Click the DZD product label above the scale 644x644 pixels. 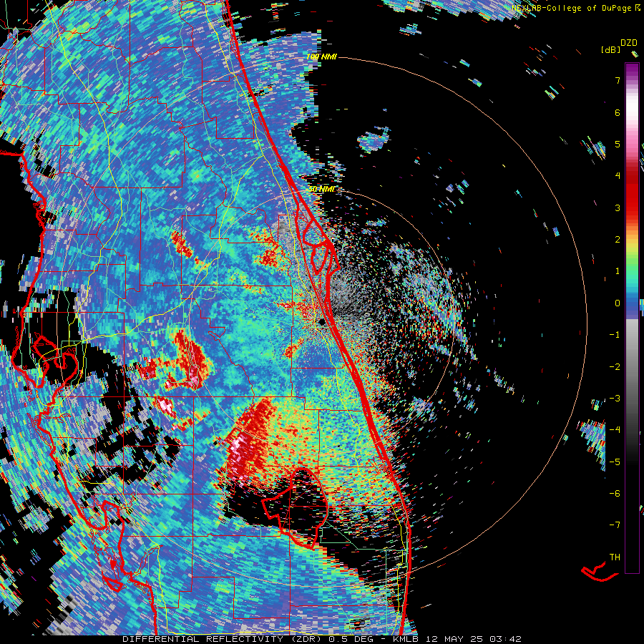[x=628, y=43]
